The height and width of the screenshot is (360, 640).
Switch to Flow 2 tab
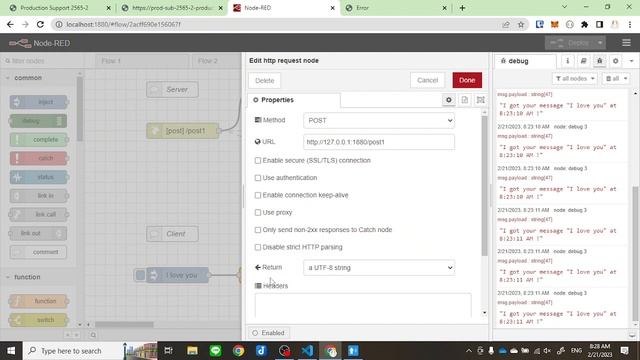tap(216, 61)
